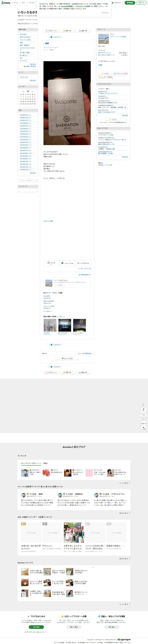The width and height of the screenshot is (148, 644).
Task: Click the アメンバーになる button
Action: coord(121,73)
